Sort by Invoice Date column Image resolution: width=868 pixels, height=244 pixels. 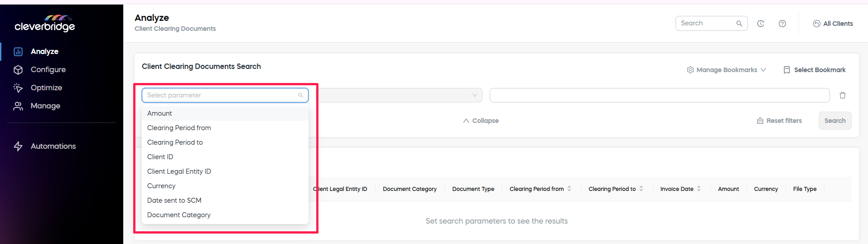(699, 189)
